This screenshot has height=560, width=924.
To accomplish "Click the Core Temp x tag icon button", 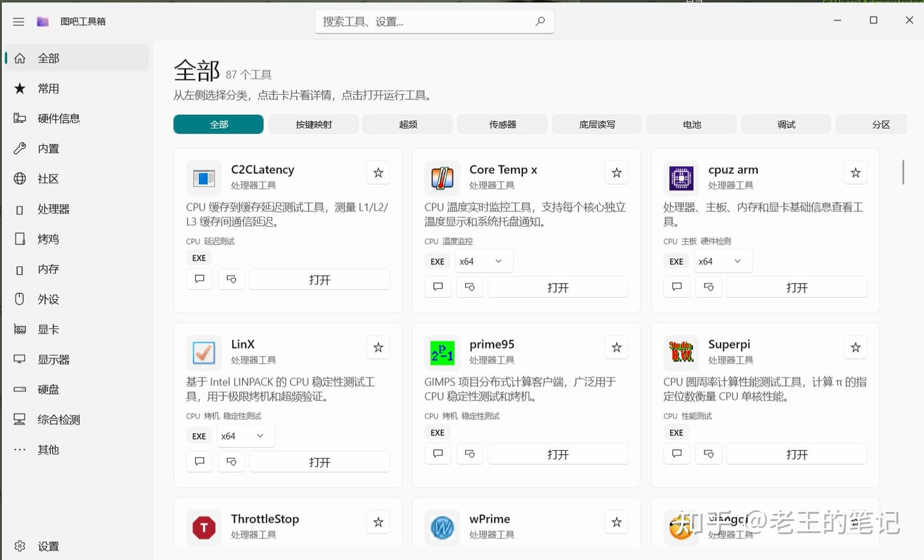I will [470, 287].
